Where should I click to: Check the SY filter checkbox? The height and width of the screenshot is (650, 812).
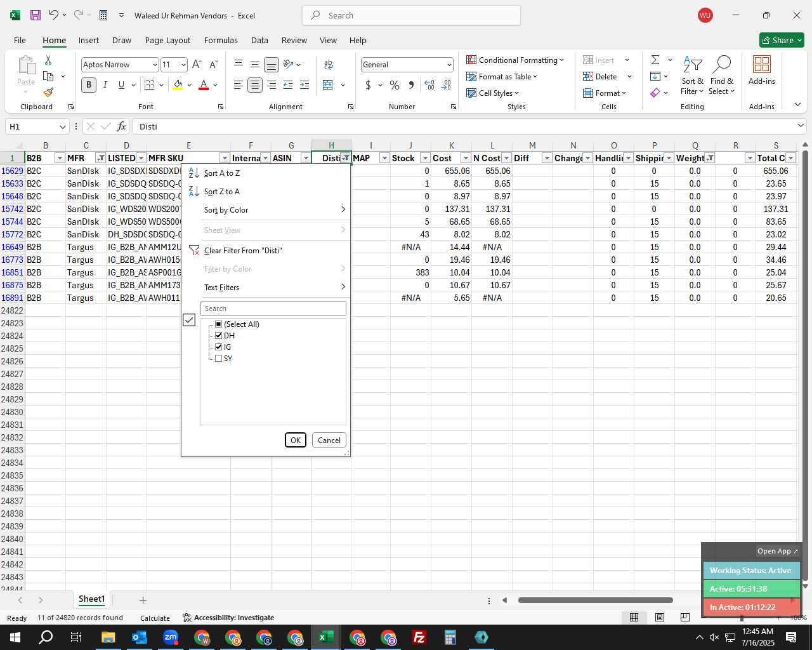click(x=218, y=359)
